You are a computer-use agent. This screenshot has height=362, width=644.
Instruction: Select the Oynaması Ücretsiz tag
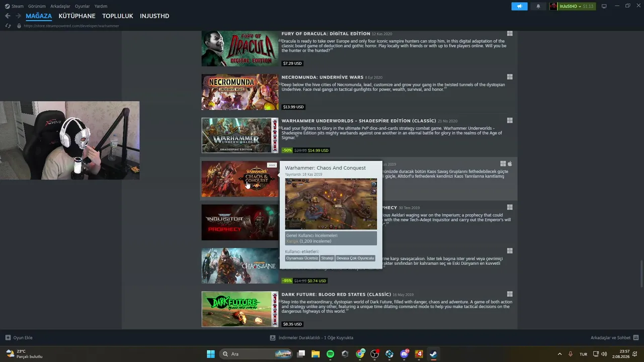click(x=302, y=258)
